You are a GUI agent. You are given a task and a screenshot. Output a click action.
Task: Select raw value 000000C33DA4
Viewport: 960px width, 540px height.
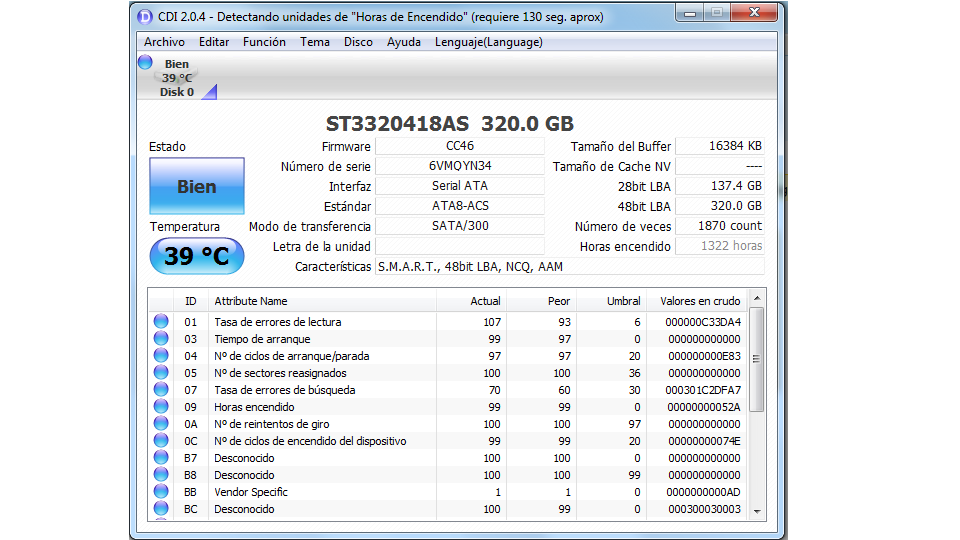point(703,322)
